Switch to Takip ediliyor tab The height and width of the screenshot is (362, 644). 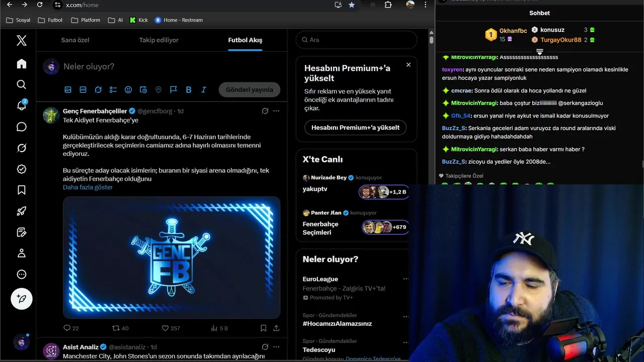coord(159,40)
